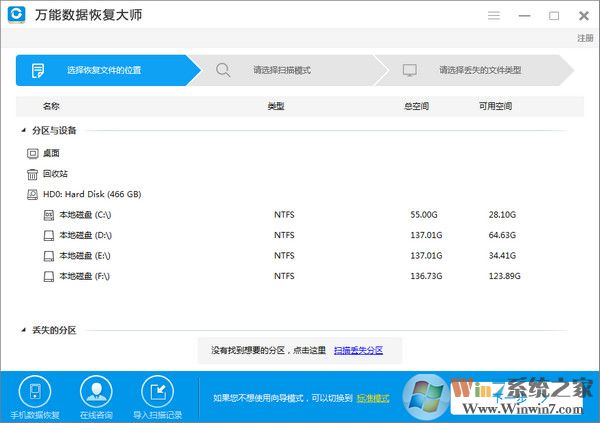Select the Recycle Bin (回收站) item
The height and width of the screenshot is (423, 600).
tap(53, 173)
